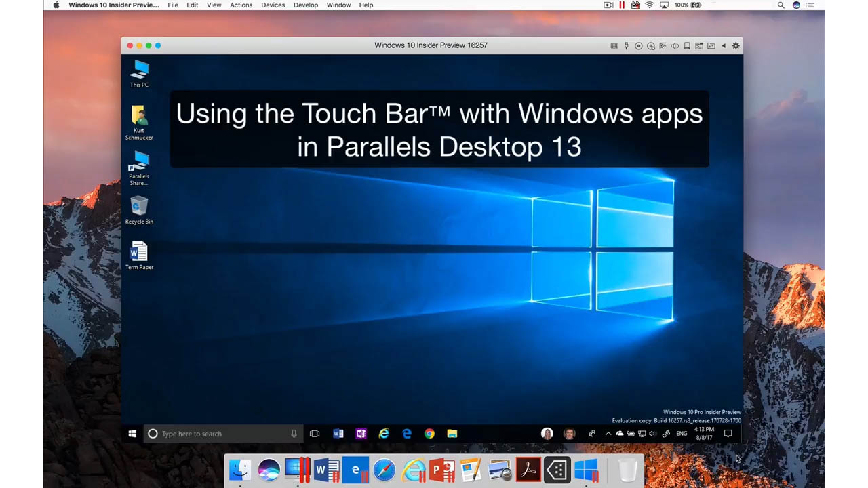Click the Wi-Fi icon in menu bar
Image resolution: width=868 pixels, height=488 pixels.
click(650, 5)
